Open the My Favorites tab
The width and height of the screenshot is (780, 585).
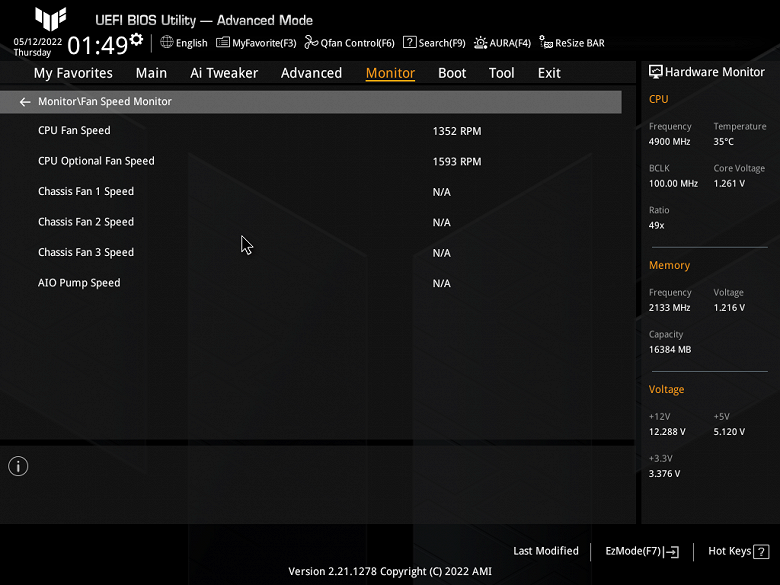point(73,73)
